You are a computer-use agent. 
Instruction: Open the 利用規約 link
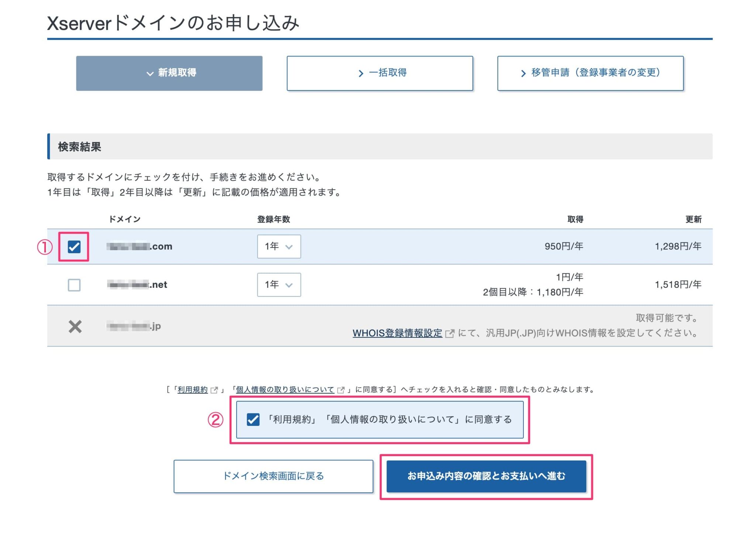pyautogui.click(x=193, y=389)
